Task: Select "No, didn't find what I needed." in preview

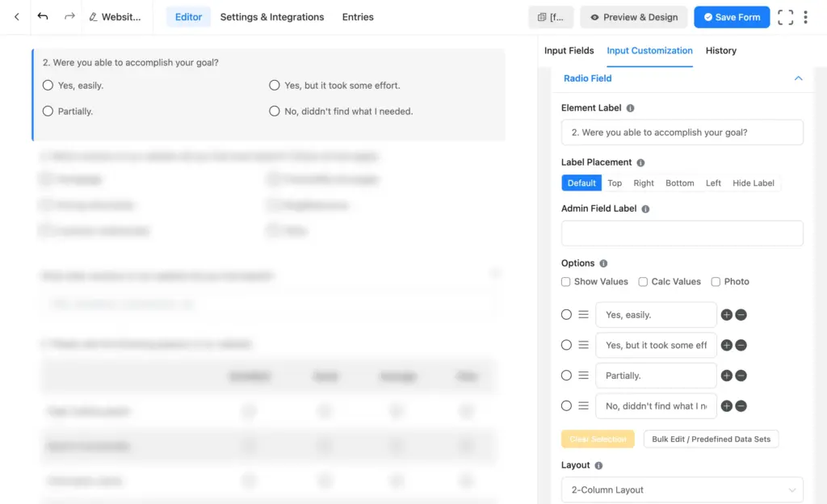Action: click(275, 111)
